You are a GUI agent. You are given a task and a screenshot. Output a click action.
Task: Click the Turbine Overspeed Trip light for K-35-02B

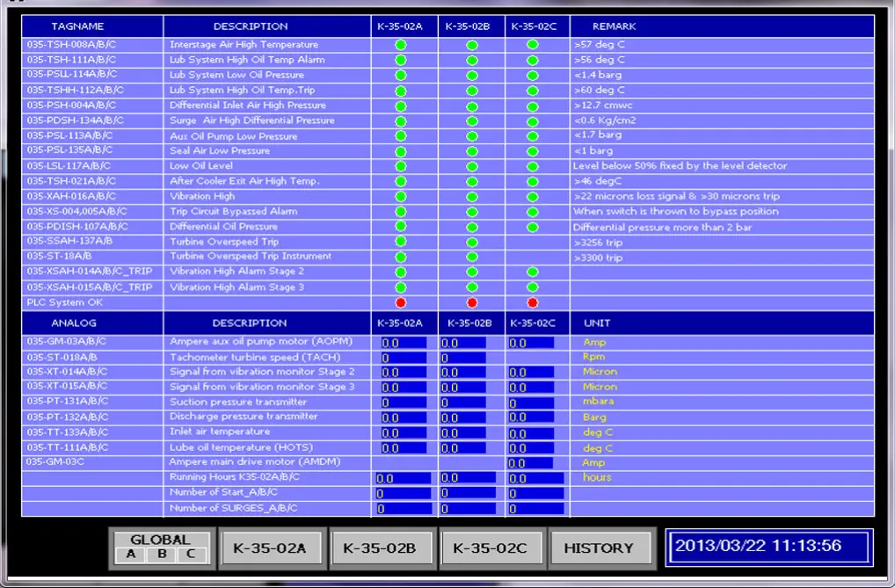point(472,242)
